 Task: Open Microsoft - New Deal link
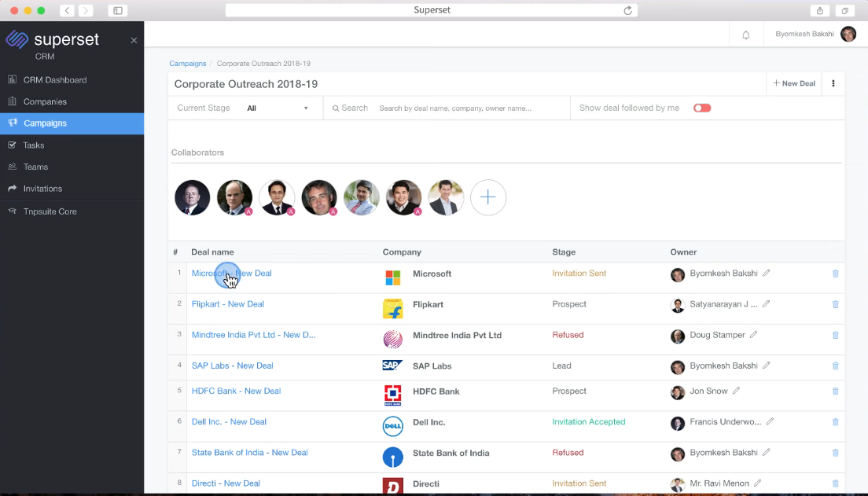click(x=231, y=274)
